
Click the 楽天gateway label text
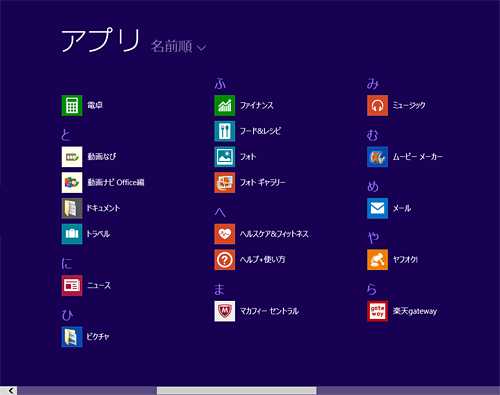tap(415, 311)
